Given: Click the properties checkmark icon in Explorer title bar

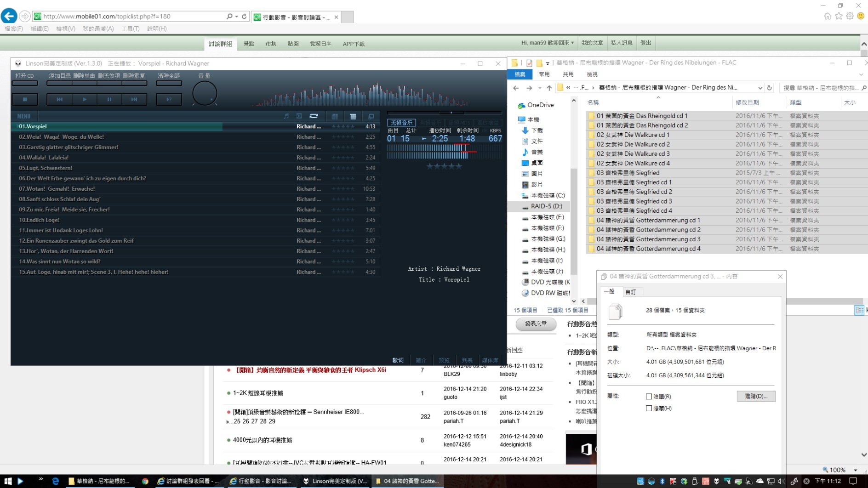Looking at the screenshot, I should pos(529,63).
